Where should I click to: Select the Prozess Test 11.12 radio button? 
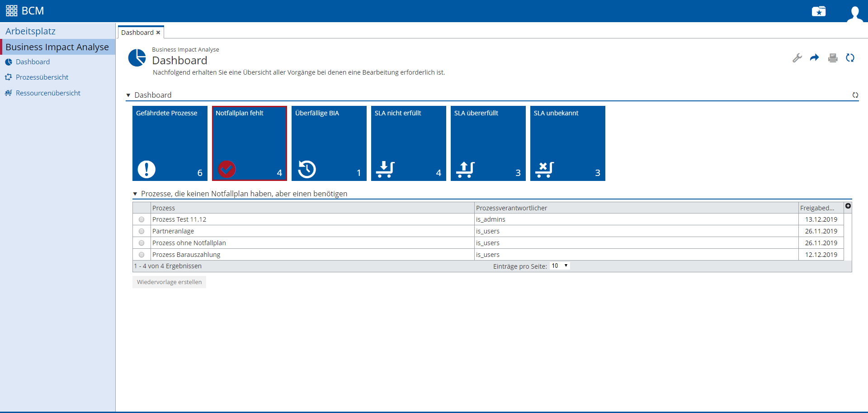tap(142, 219)
